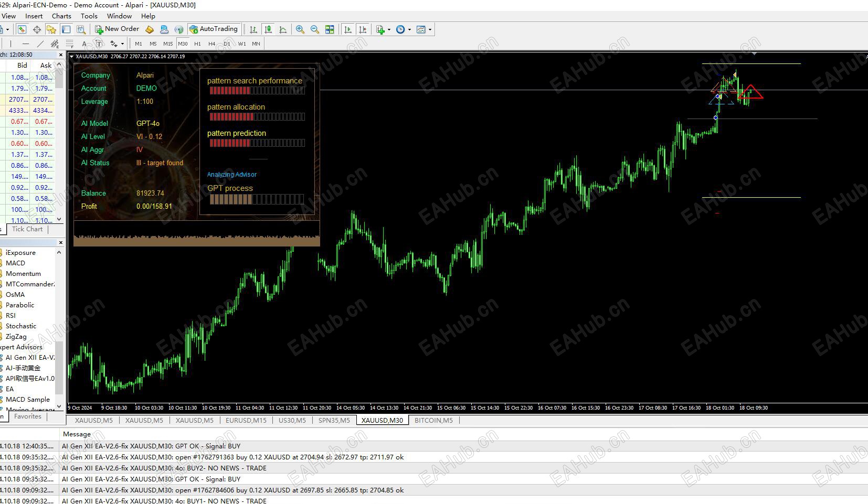
Task: Toggle the AutoTrading button
Action: [214, 29]
